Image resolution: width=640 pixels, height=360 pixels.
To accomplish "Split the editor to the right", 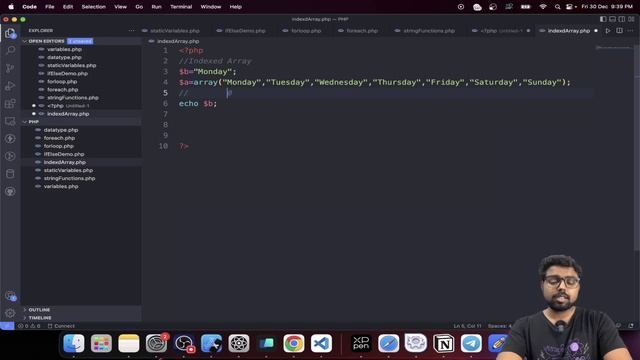I will pos(619,31).
